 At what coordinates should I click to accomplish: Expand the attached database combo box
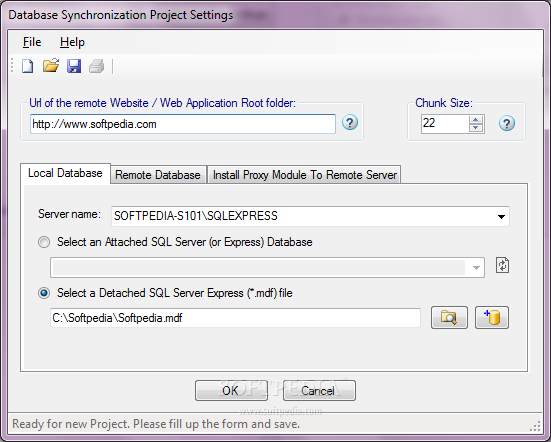coord(476,268)
